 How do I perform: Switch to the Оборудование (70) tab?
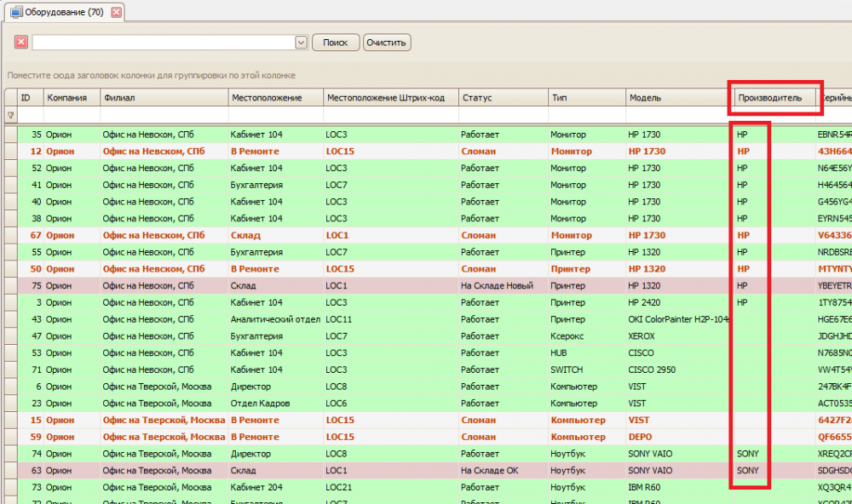(64, 12)
